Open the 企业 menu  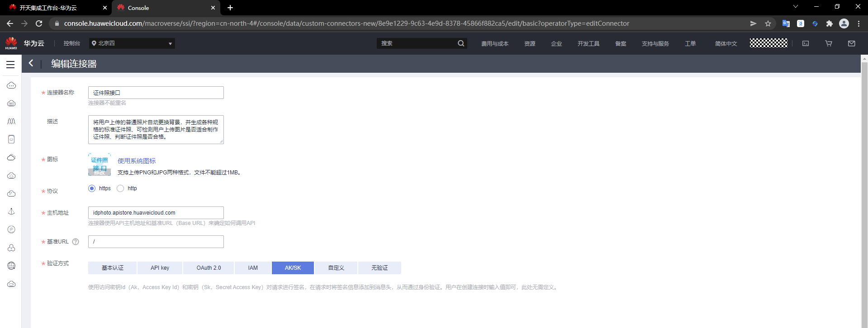coord(556,44)
